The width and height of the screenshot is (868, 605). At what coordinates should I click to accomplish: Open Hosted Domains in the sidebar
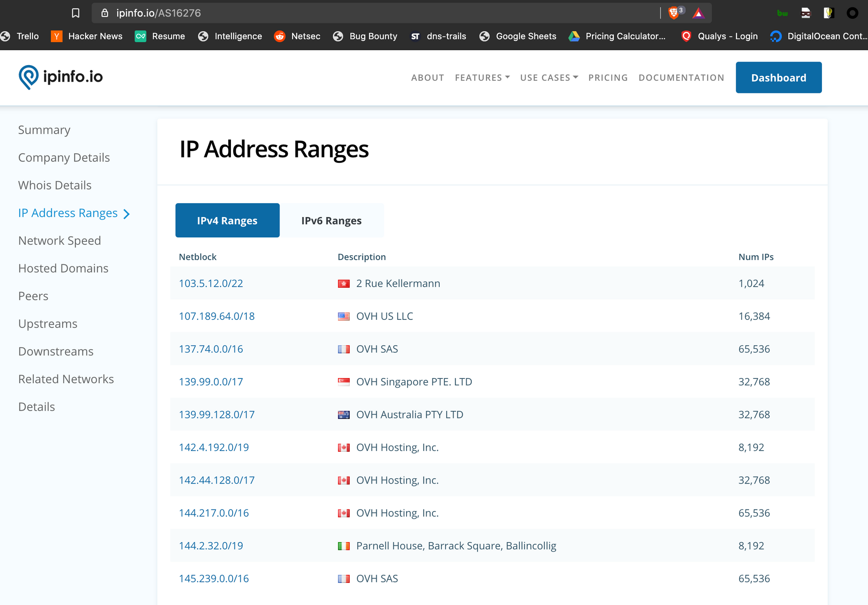63,268
